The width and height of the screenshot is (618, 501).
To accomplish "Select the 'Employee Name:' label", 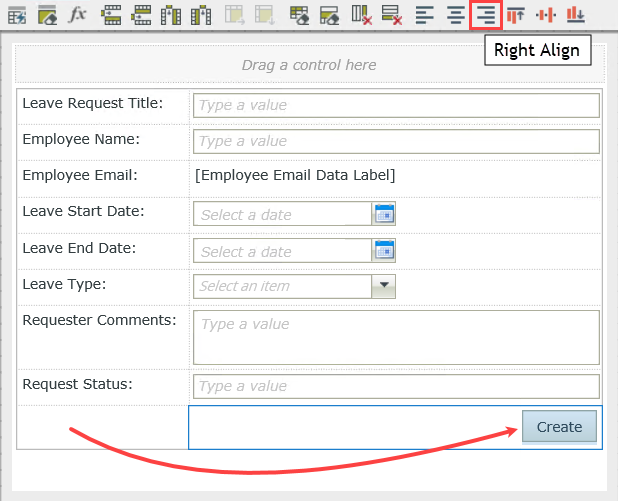I will pos(81,139).
